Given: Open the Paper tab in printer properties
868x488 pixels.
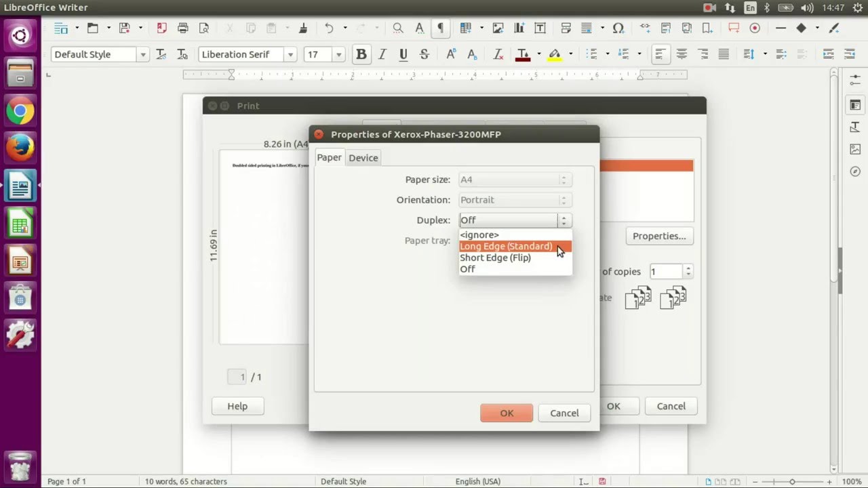Looking at the screenshot, I should tap(330, 157).
